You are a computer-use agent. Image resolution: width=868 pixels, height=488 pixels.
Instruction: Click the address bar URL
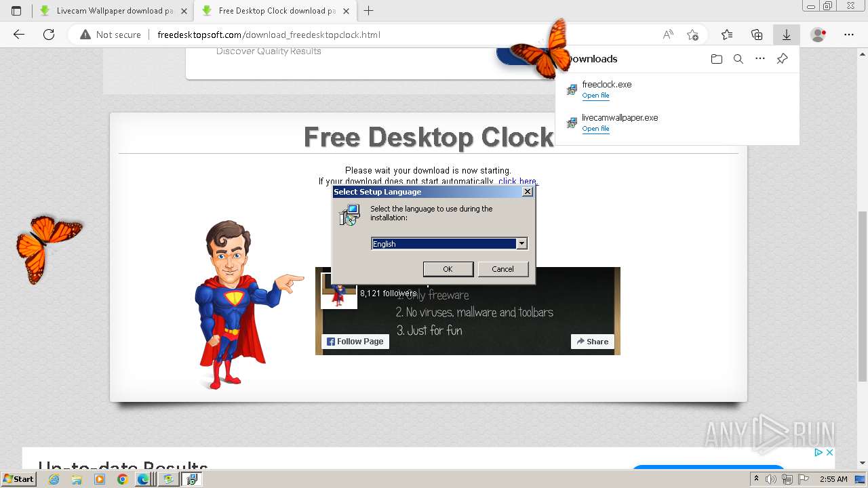coord(269,35)
